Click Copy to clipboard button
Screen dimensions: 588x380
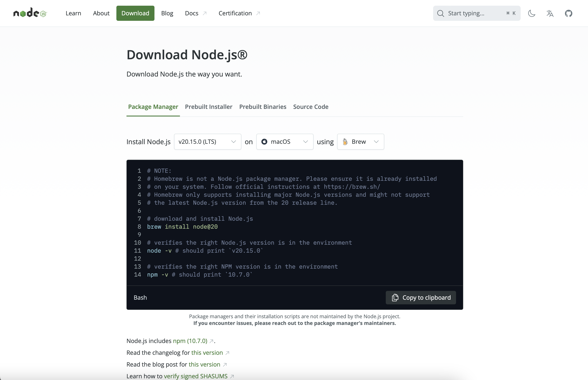[421, 298]
